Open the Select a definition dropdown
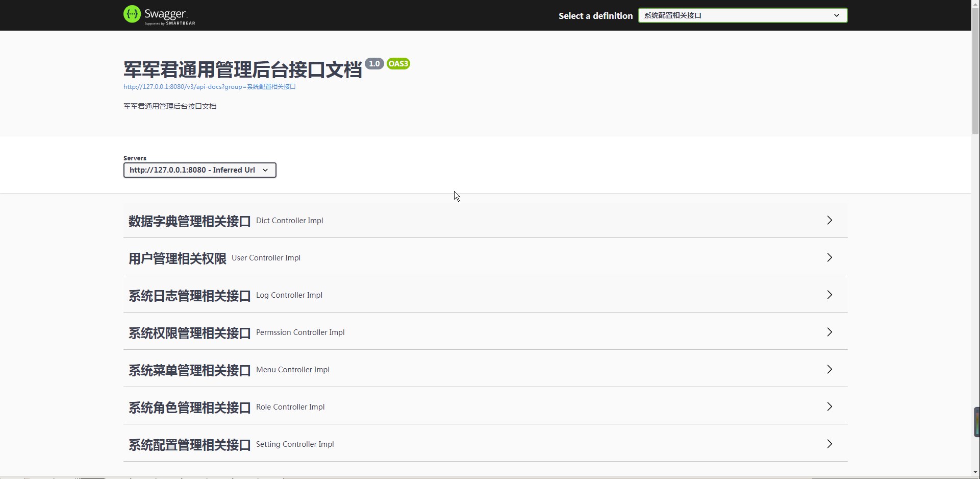Image resolution: width=980 pixels, height=479 pixels. click(742, 15)
